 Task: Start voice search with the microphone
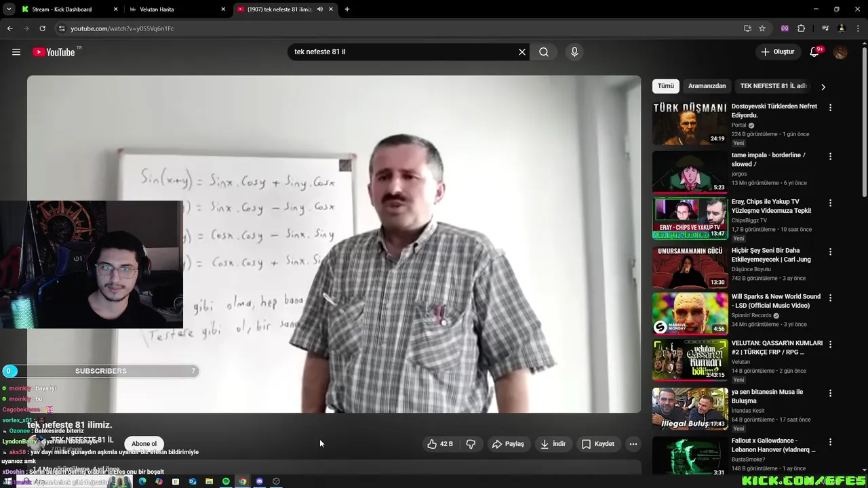[574, 52]
